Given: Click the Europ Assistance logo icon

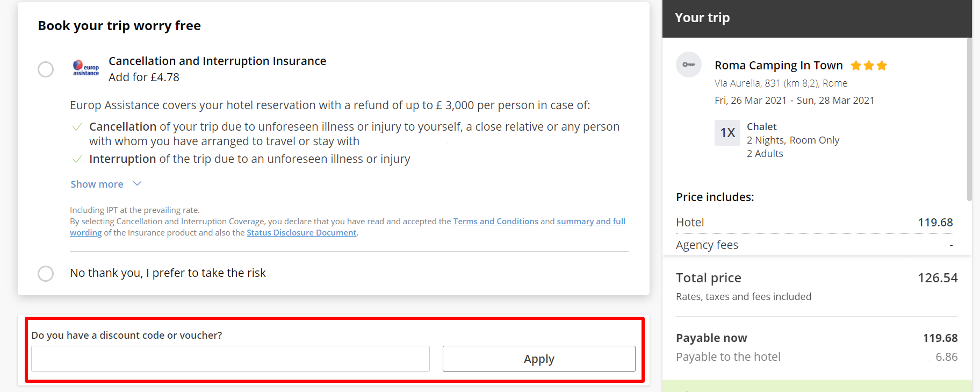Looking at the screenshot, I should [x=86, y=68].
